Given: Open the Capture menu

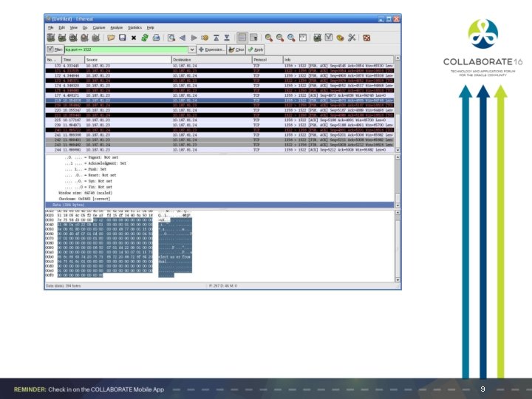Looking at the screenshot, I should (x=99, y=27).
